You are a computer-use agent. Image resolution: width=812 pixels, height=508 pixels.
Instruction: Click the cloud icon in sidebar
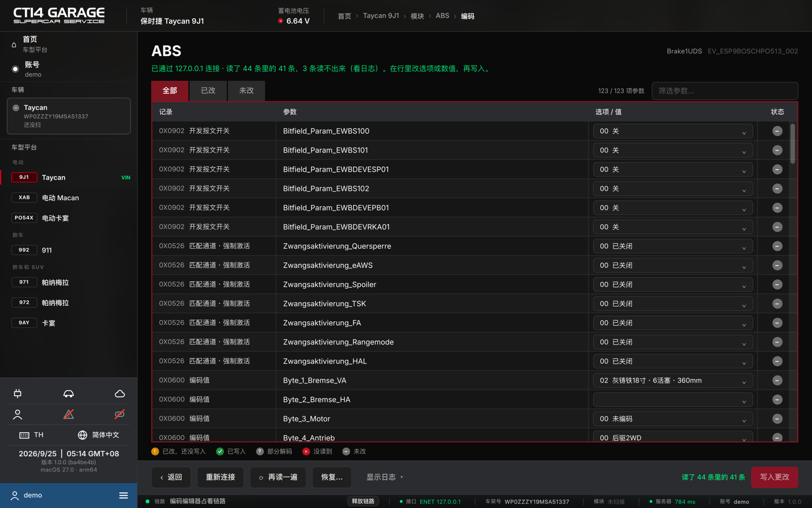[120, 394]
